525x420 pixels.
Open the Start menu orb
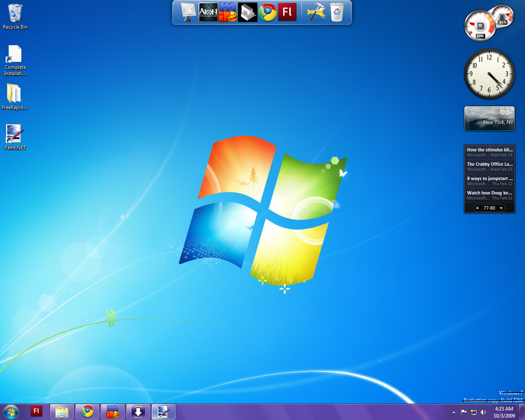point(11,412)
